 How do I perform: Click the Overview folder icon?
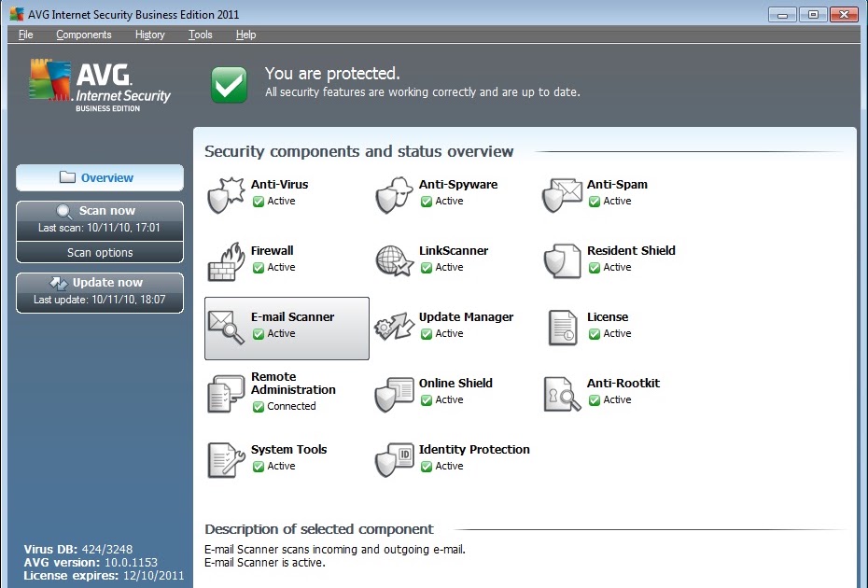pos(67,177)
